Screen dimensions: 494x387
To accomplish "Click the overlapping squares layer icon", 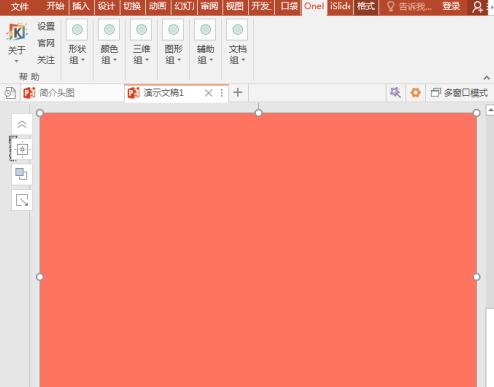I will (22, 174).
